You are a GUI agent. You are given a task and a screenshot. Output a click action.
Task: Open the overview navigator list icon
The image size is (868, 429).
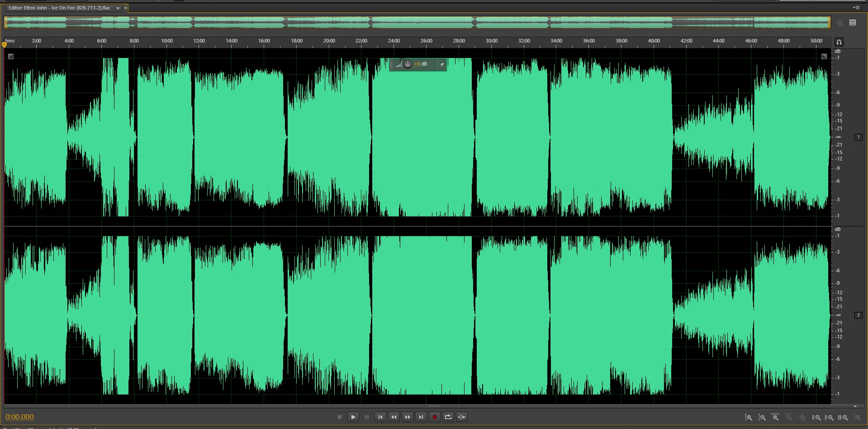click(x=853, y=23)
